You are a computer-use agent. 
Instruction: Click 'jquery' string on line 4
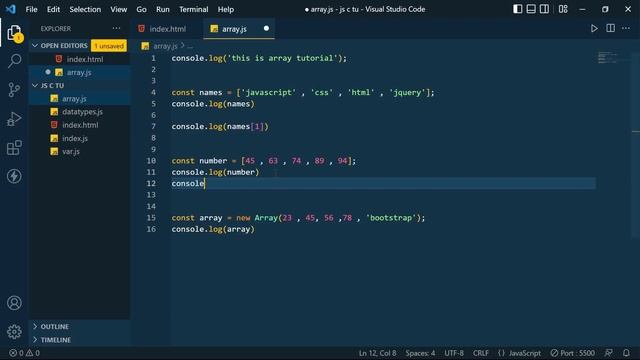click(407, 92)
